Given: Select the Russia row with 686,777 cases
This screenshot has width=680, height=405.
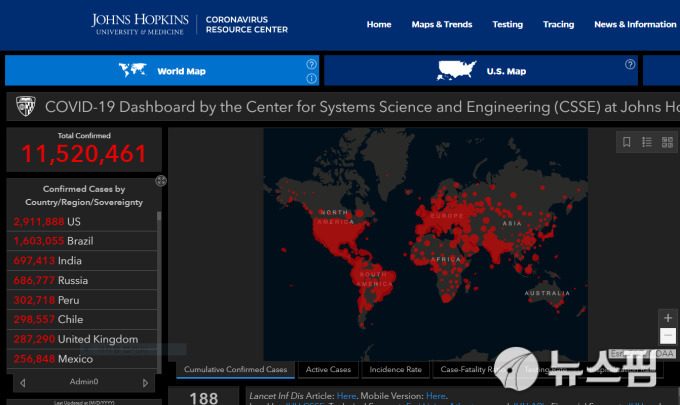Looking at the screenshot, I should point(82,281).
